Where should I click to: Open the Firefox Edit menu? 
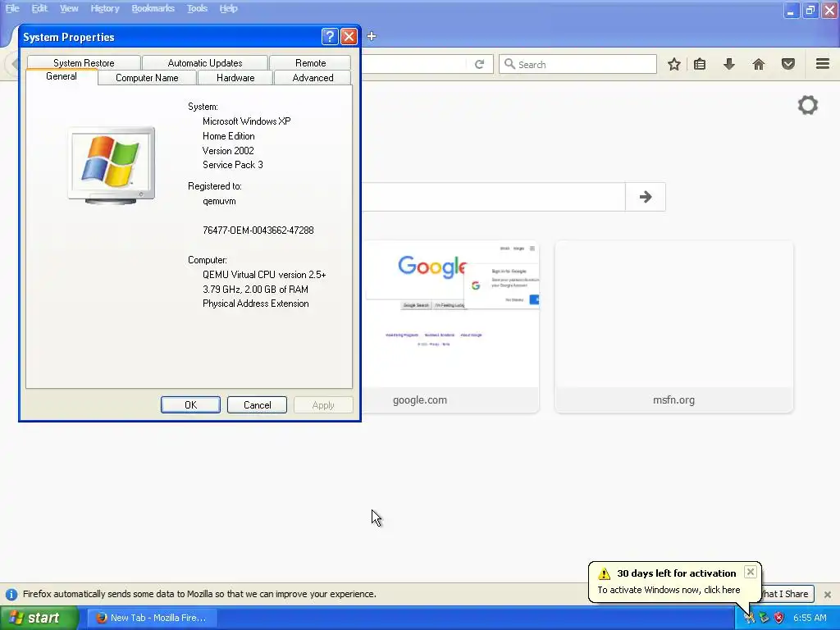39,8
